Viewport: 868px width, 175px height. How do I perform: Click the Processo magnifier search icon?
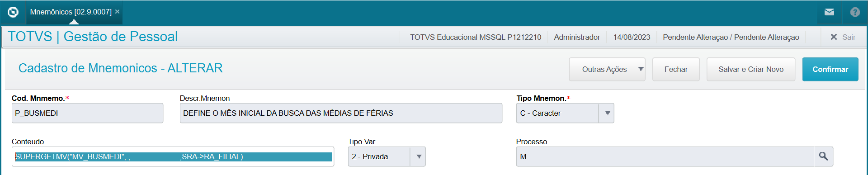pyautogui.click(x=823, y=156)
